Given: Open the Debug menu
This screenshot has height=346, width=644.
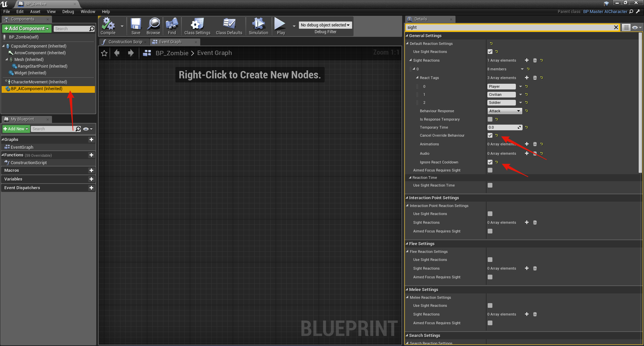Looking at the screenshot, I should tap(68, 12).
